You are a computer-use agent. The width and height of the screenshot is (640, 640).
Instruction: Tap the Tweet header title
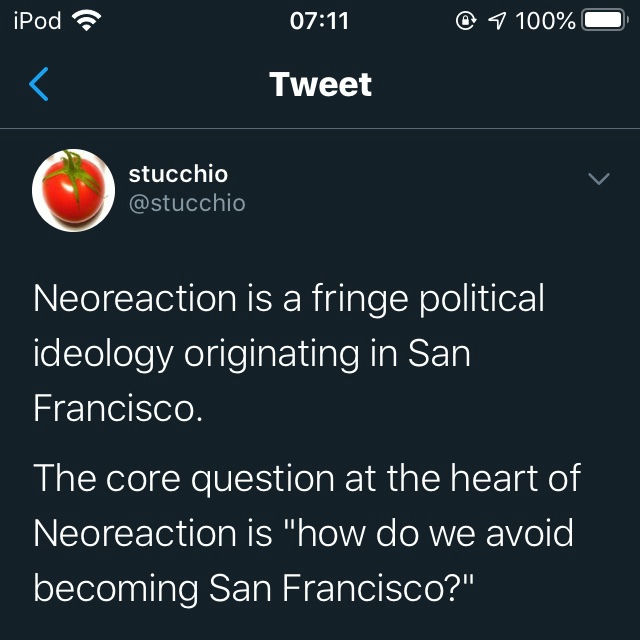point(320,84)
